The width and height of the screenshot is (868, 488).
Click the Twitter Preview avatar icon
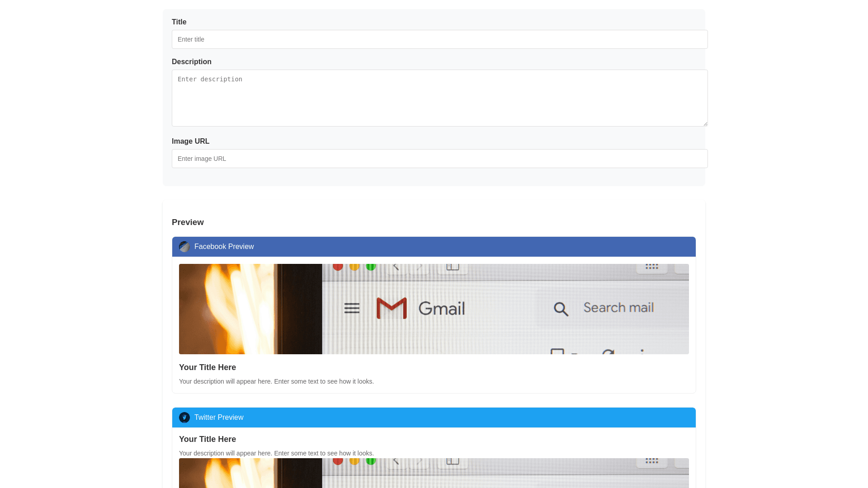(x=184, y=418)
